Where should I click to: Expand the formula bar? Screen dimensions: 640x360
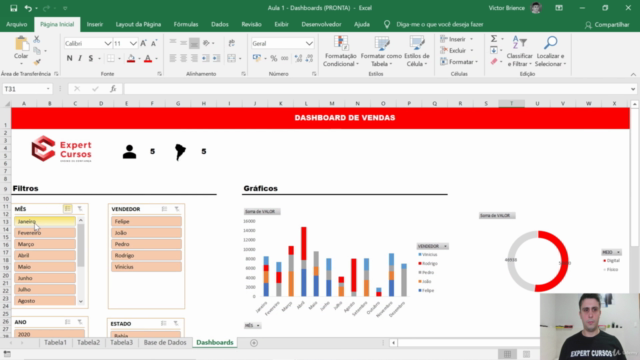click(x=633, y=89)
